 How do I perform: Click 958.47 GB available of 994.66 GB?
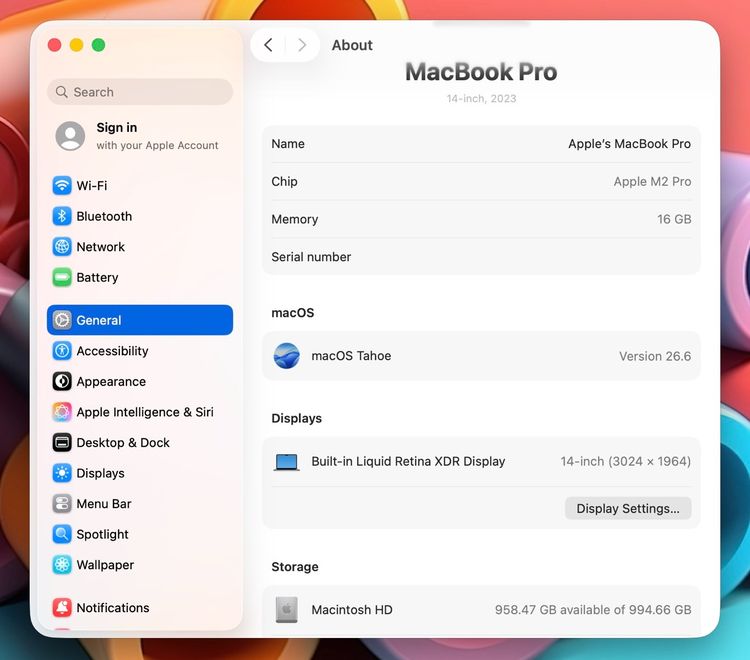pos(593,610)
